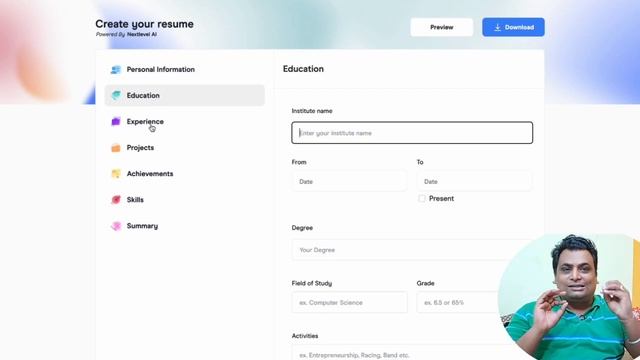Click the Personal Information section icon
640x360 pixels.
pyautogui.click(x=116, y=70)
